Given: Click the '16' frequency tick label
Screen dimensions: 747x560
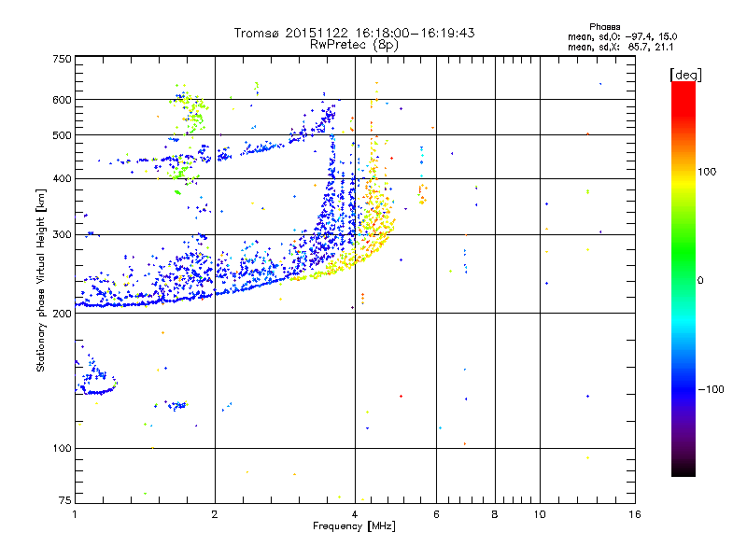Looking at the screenshot, I should [635, 514].
